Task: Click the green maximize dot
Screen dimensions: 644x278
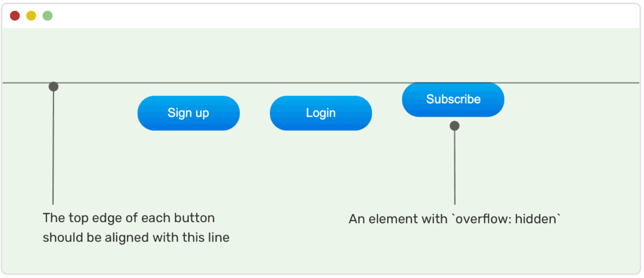Action: tap(48, 16)
